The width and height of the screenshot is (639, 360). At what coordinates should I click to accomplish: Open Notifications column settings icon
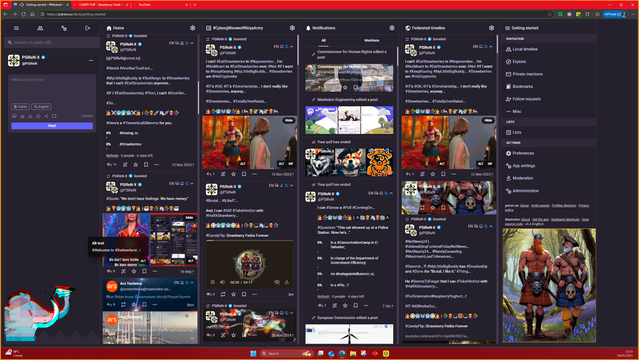[x=392, y=28]
